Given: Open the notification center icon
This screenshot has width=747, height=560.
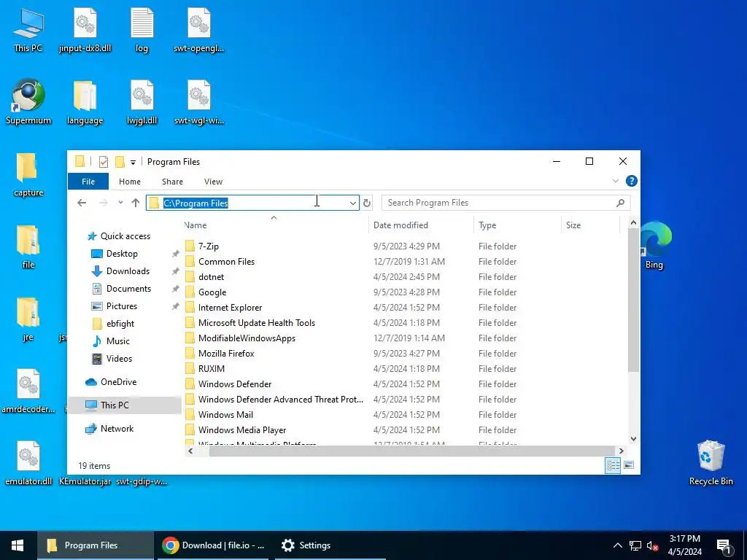Looking at the screenshot, I should click(724, 545).
